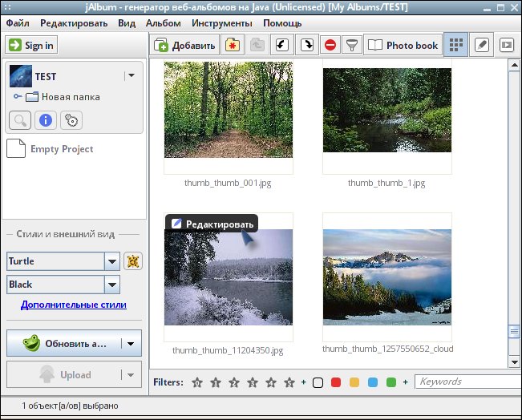This screenshot has width=522, height=420.
Task: Open the Вид menu
Action: [x=127, y=23]
